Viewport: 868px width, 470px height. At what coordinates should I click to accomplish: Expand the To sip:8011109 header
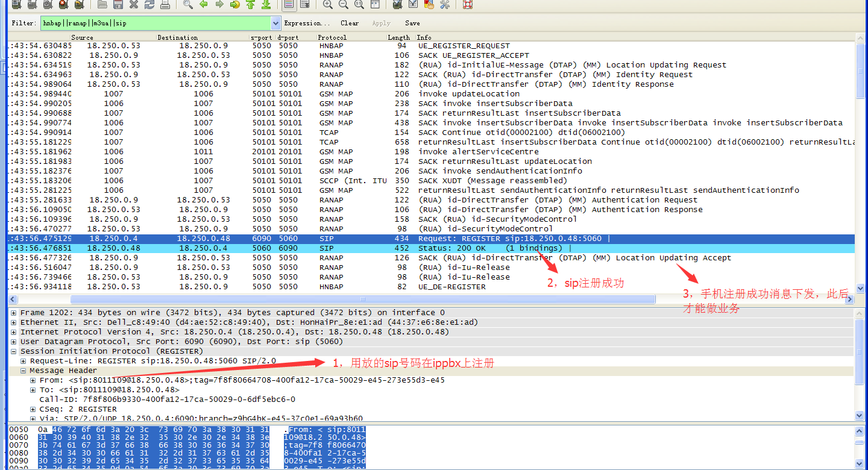33,390
